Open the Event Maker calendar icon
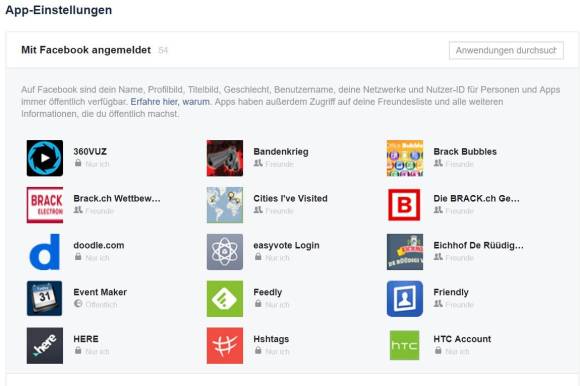This screenshot has width=580, height=386. coord(45,299)
